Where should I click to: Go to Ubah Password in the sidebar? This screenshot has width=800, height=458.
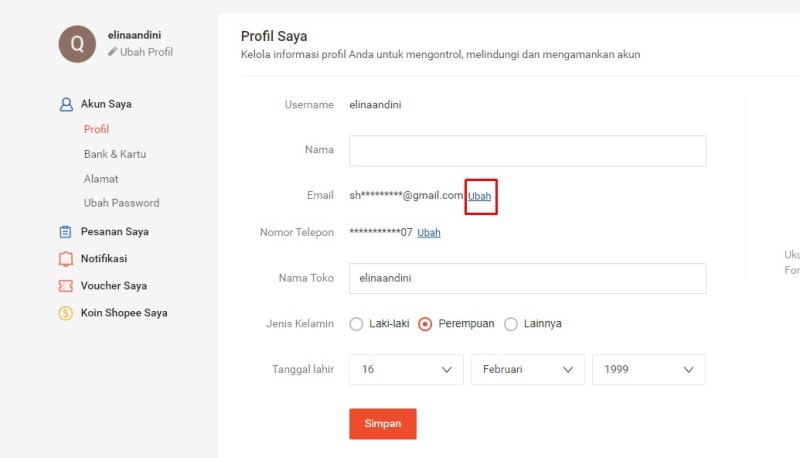point(121,203)
